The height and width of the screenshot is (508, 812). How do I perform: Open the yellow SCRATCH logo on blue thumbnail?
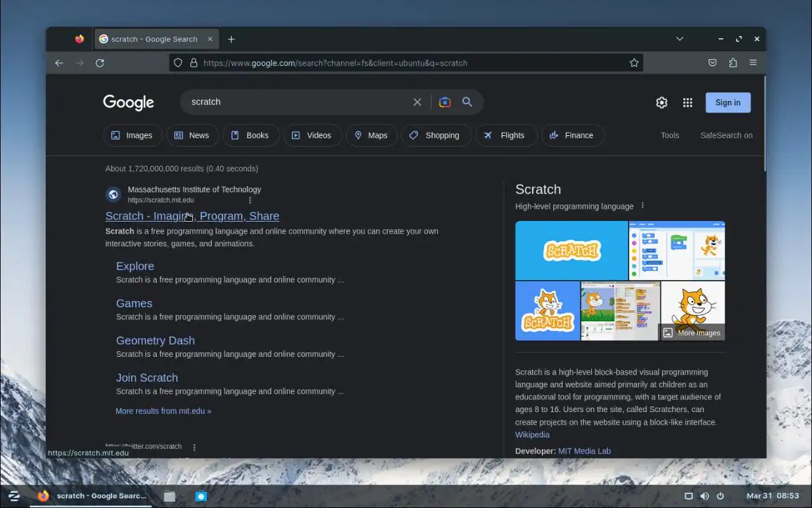(x=571, y=250)
